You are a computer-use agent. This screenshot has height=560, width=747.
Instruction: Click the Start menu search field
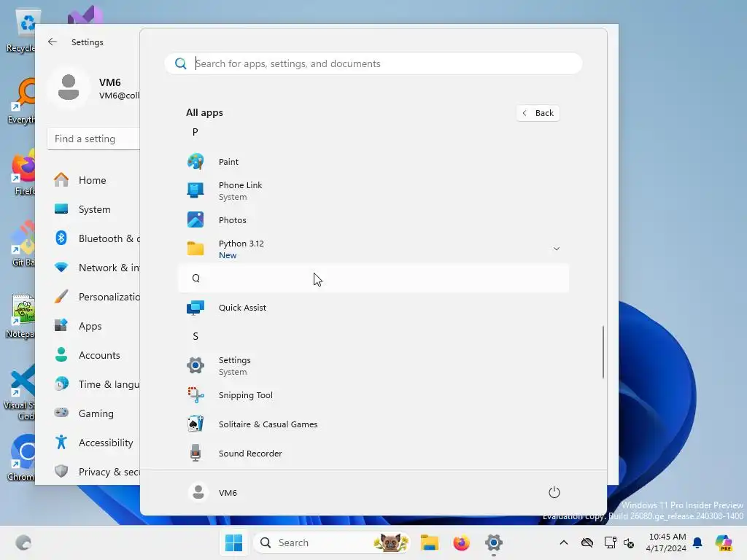click(373, 63)
